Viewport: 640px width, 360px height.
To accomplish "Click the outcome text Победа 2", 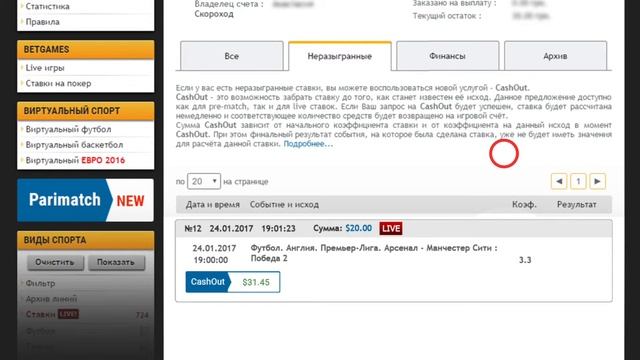I will click(x=269, y=258).
